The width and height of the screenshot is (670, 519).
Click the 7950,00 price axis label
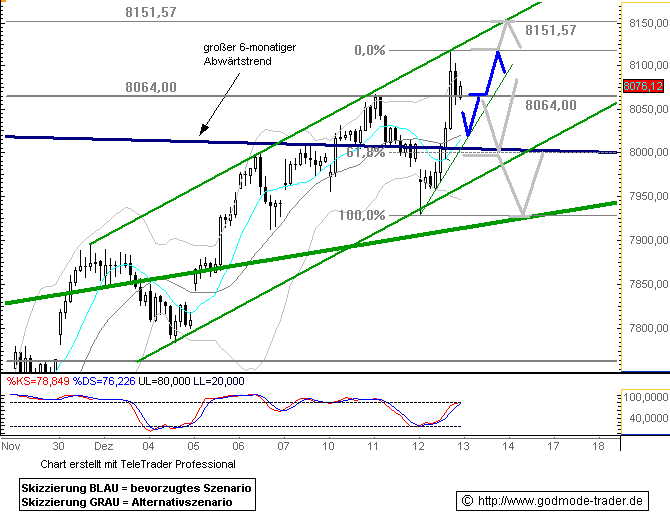(649, 196)
